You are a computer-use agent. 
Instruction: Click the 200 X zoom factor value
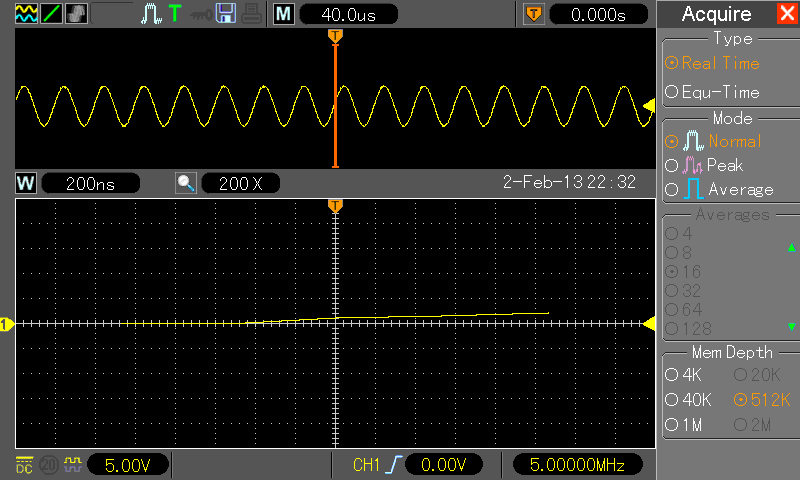[x=241, y=184]
